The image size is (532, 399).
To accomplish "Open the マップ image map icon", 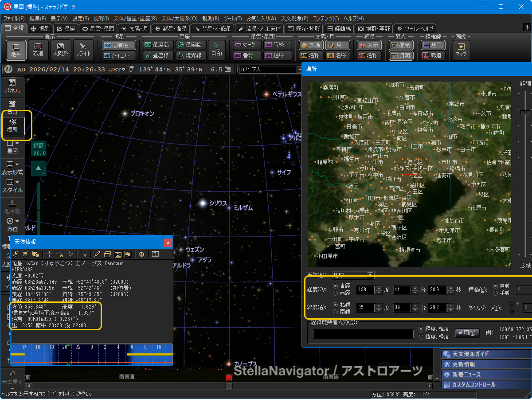I will pos(461,50).
